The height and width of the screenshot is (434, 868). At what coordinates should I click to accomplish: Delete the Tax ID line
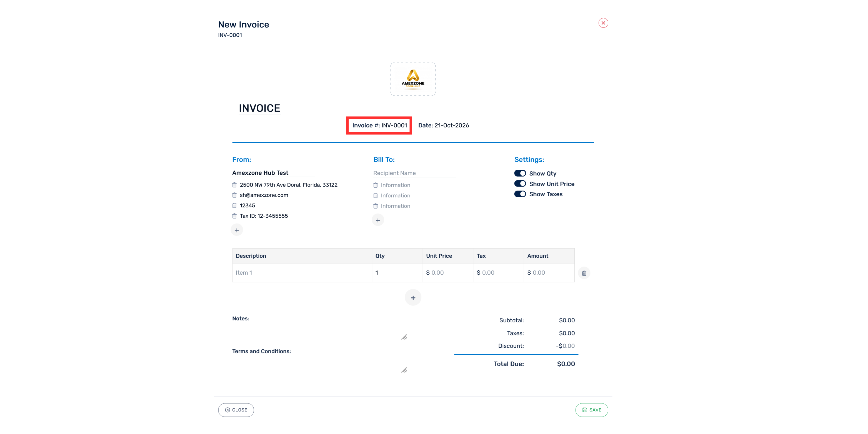(234, 216)
